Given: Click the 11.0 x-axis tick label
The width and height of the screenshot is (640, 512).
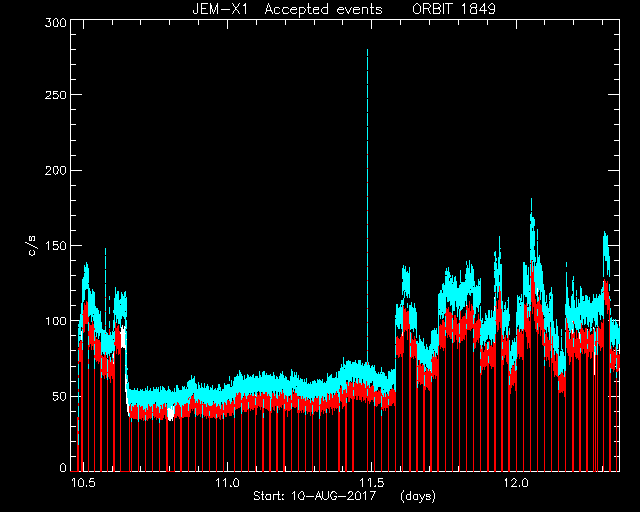Looking at the screenshot, I should pyautogui.click(x=227, y=483).
